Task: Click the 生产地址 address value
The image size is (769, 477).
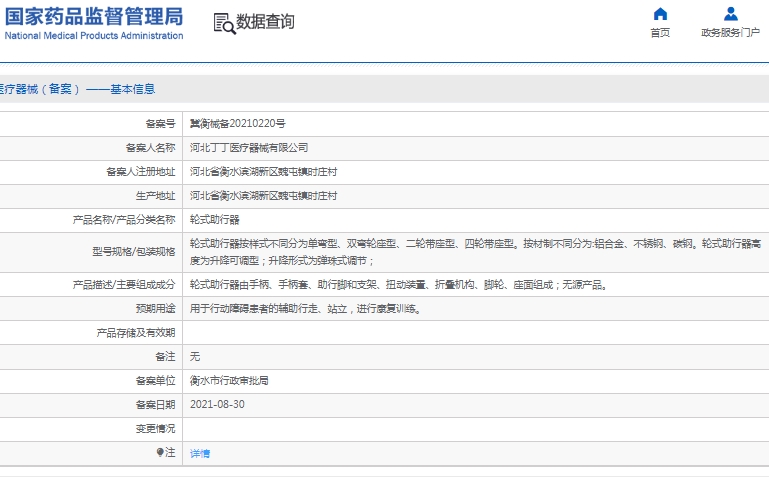Action: (263, 196)
